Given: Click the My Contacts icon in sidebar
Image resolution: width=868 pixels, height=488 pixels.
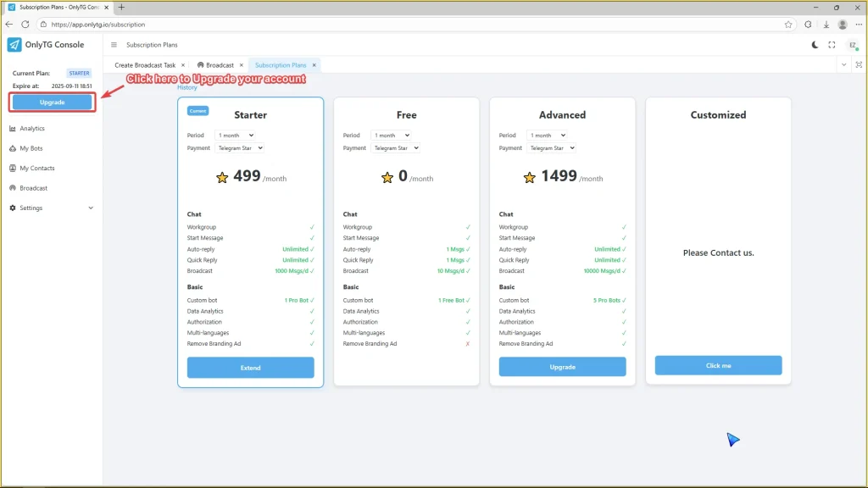Looking at the screenshot, I should (13, 169).
